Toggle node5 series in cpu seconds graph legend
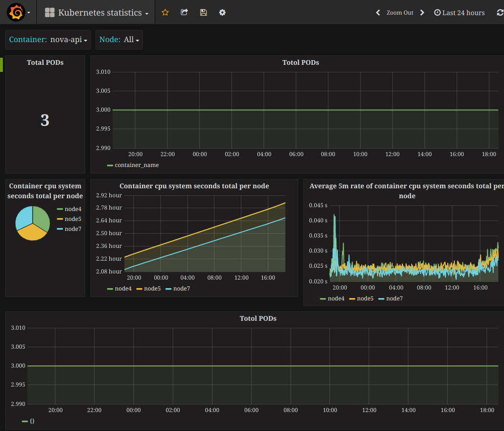The image size is (504, 431). pyautogui.click(x=152, y=289)
